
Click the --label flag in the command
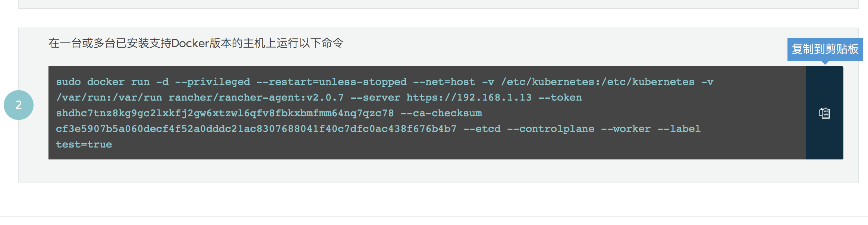tap(679, 129)
